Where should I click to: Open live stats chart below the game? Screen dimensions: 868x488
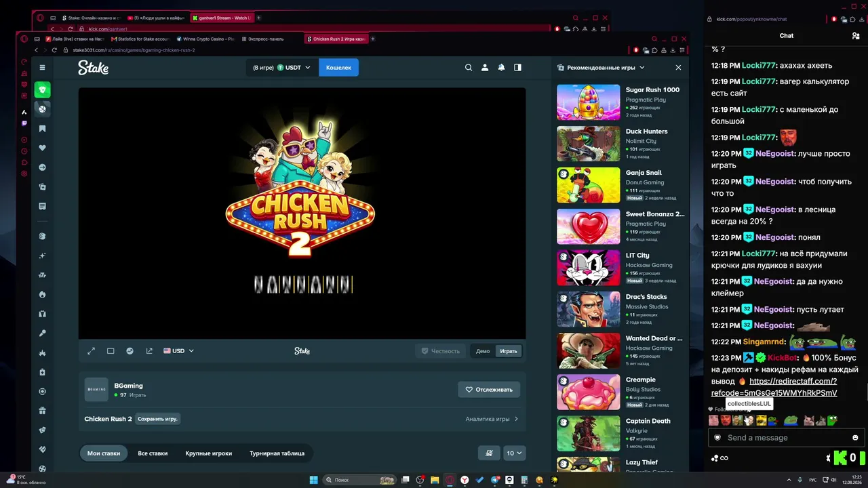coord(130,351)
